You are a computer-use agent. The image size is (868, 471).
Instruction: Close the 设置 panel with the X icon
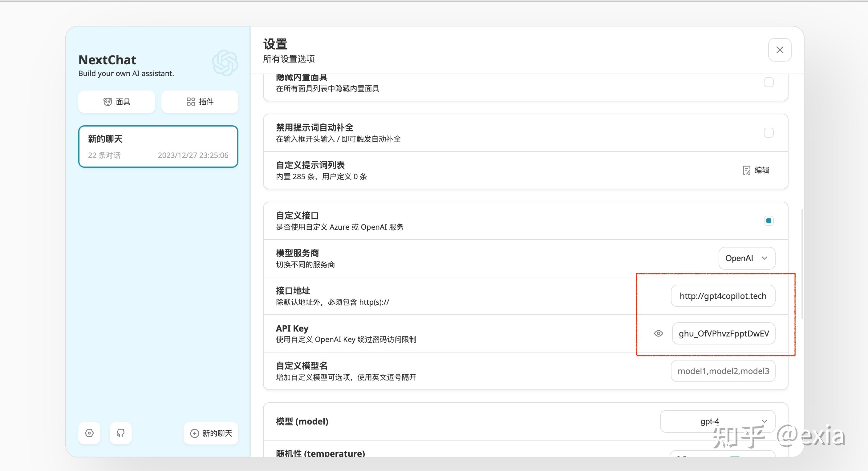[779, 50]
